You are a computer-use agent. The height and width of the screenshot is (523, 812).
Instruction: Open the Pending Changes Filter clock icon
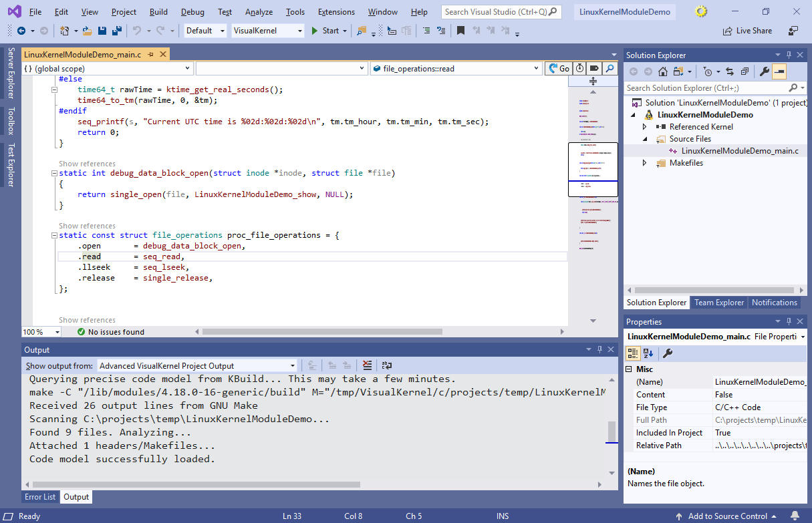tap(708, 71)
